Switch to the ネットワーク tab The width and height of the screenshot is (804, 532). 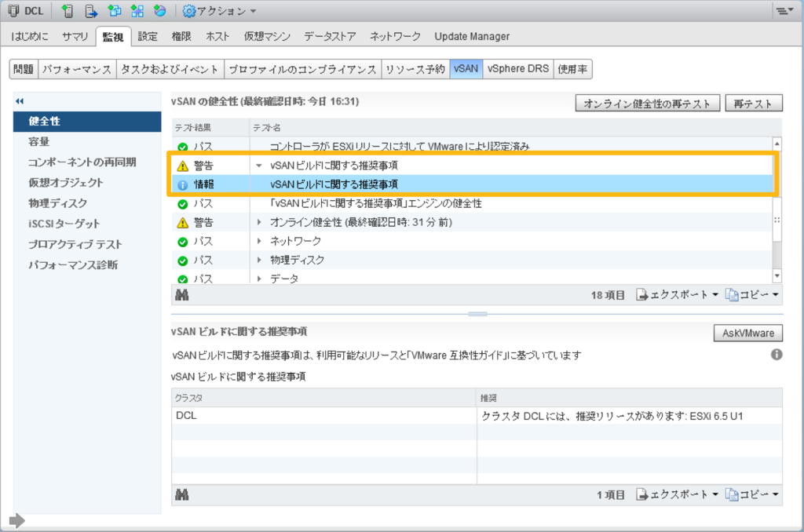[395, 36]
